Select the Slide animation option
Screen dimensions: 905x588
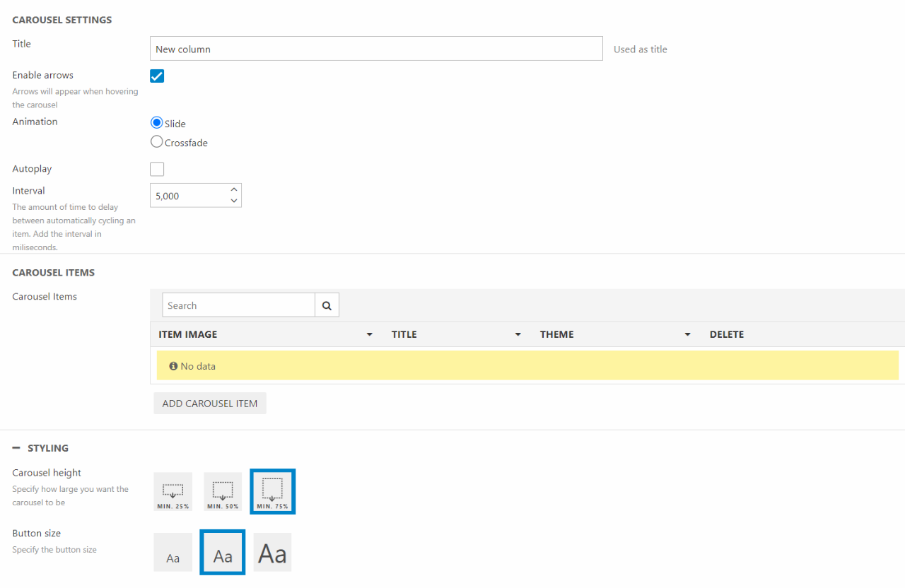[157, 122]
